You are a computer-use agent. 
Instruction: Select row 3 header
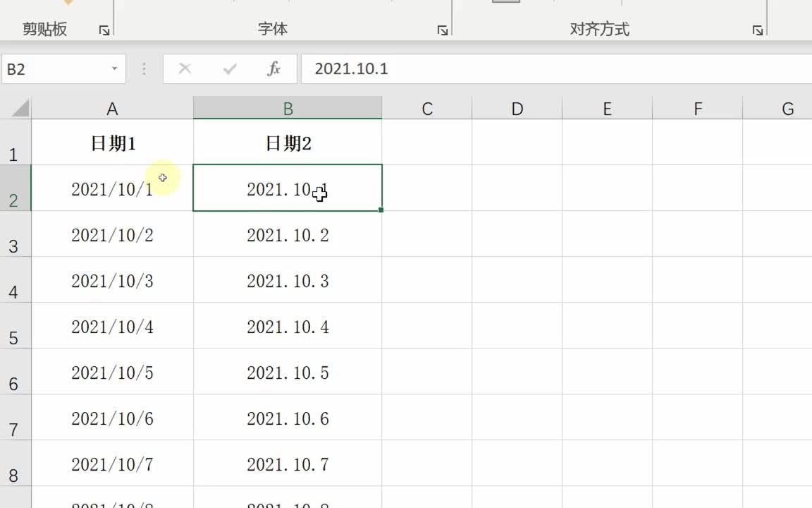(x=15, y=235)
